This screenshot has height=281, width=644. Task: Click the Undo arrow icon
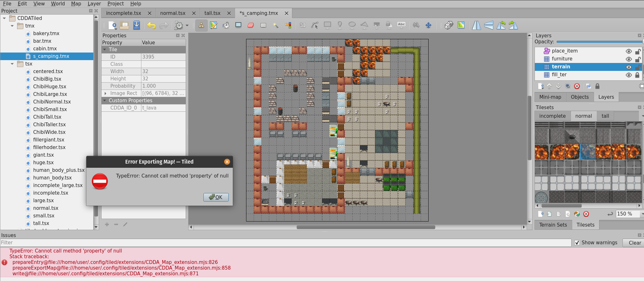pos(151,25)
